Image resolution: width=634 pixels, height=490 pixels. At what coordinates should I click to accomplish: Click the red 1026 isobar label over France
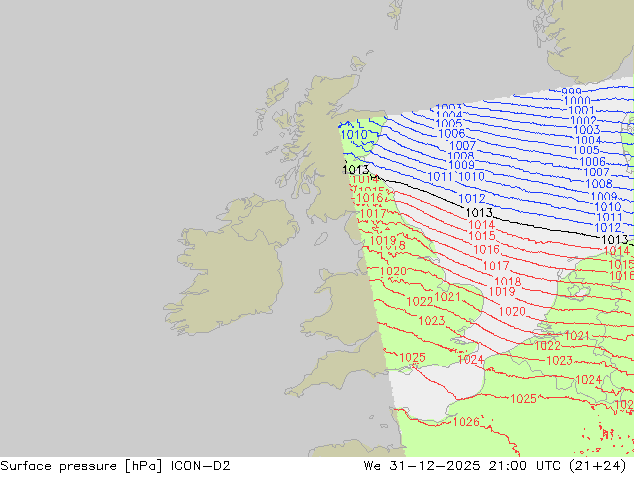tap(466, 422)
